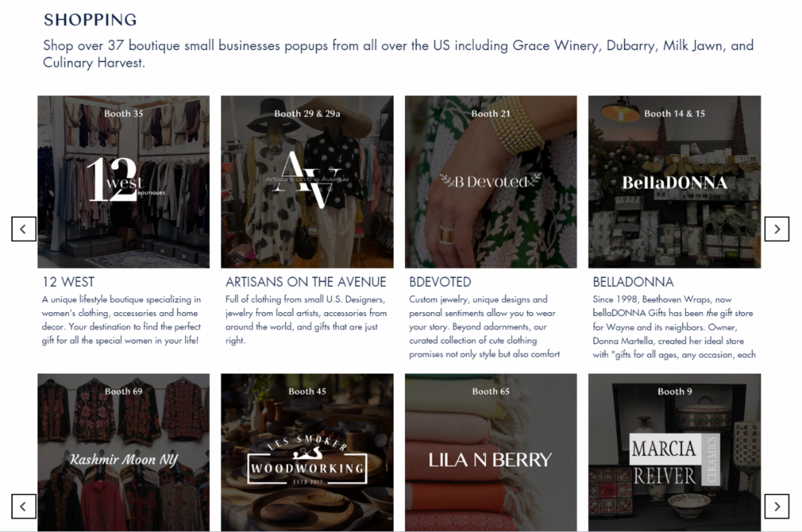Click the bottom carousel previous arrow

[23, 506]
